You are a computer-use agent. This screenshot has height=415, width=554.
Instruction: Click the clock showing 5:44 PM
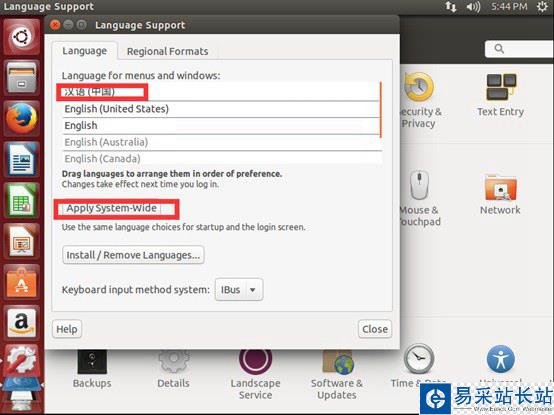pos(509,7)
